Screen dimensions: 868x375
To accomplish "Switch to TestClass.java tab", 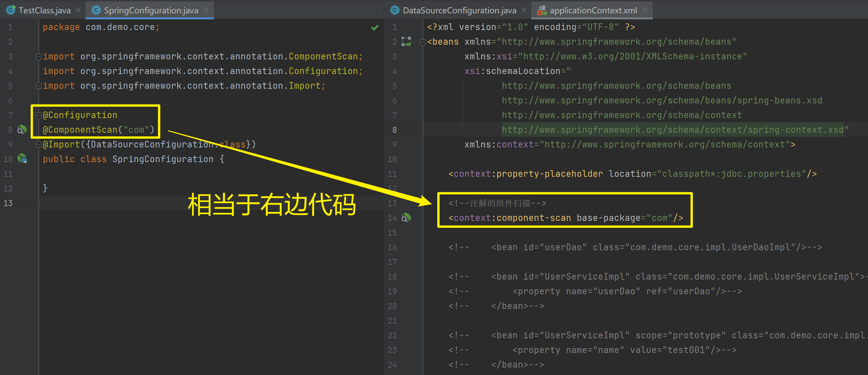I will (x=44, y=10).
